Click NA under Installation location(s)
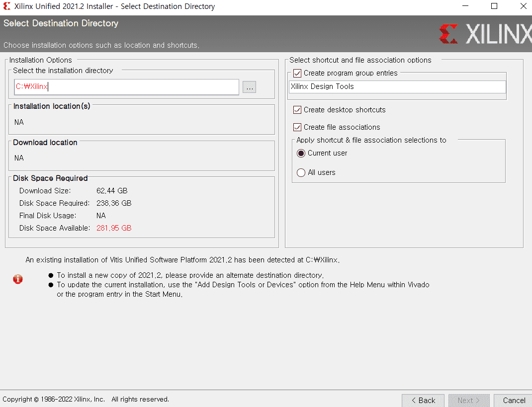The width and height of the screenshot is (532, 407). point(19,122)
